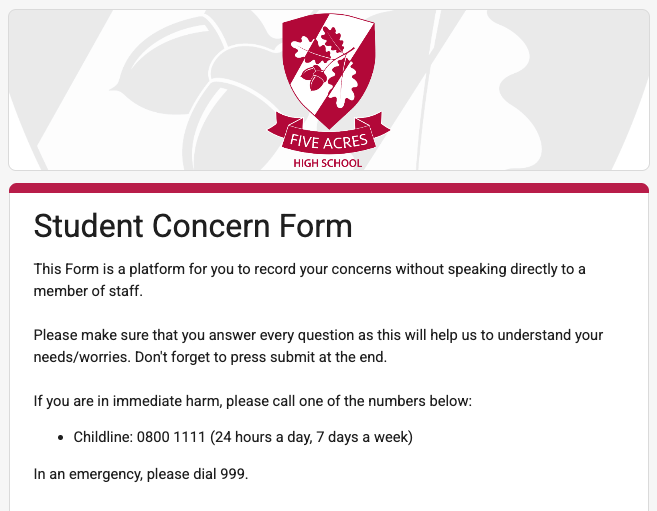Click the 'HIGH SCHOOL' text under the crest

coord(328,163)
